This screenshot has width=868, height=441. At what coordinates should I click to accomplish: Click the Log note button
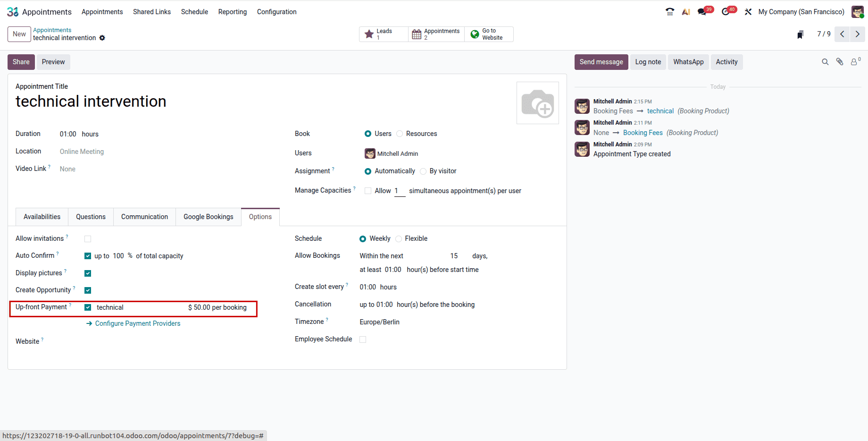tap(648, 62)
